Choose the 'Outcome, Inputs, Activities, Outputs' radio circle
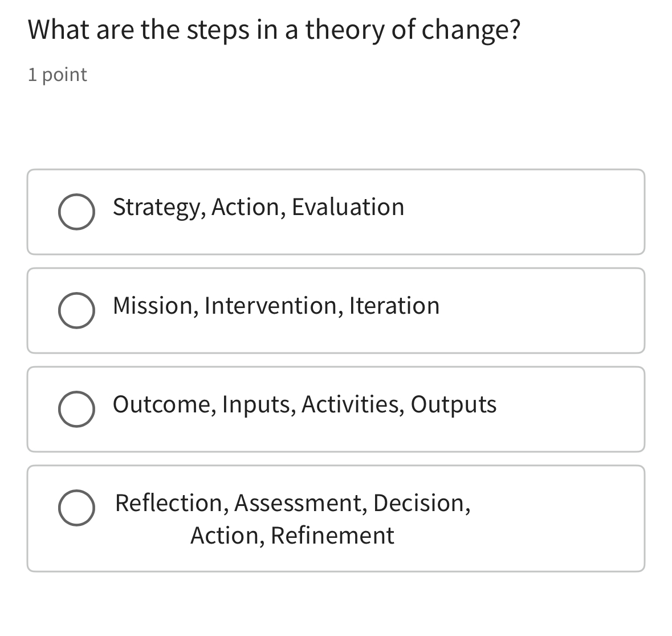672x636 pixels. coord(76,409)
